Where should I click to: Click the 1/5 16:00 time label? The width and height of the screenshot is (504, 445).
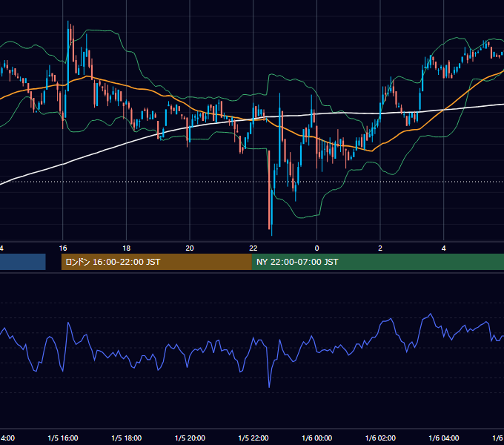63,438
